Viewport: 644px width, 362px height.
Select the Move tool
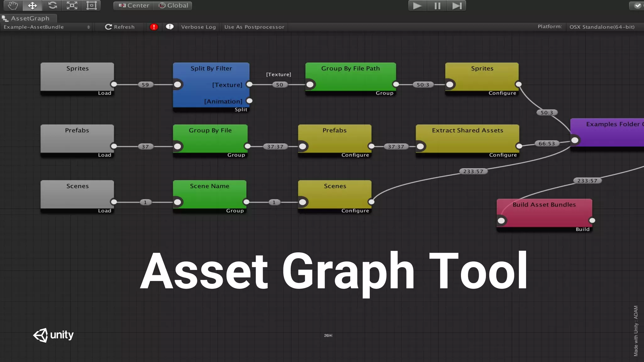click(x=32, y=5)
